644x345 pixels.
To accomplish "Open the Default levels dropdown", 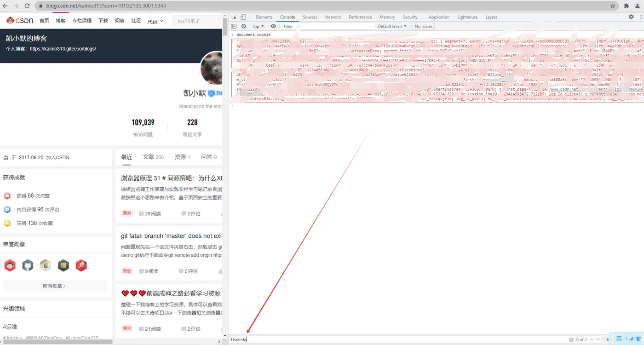I will (391, 26).
